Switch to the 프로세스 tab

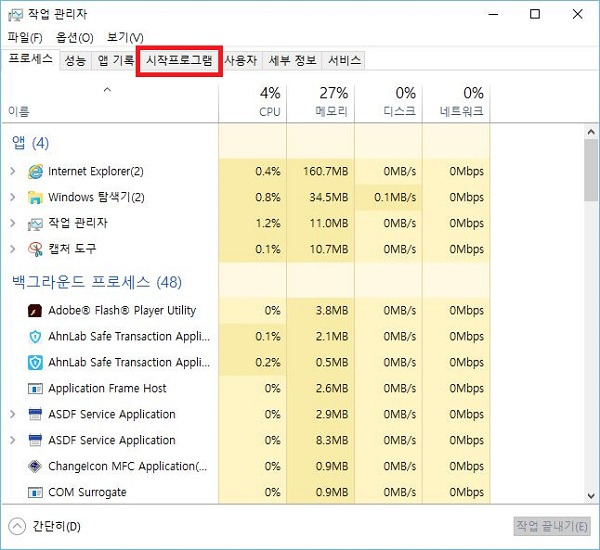click(30, 59)
